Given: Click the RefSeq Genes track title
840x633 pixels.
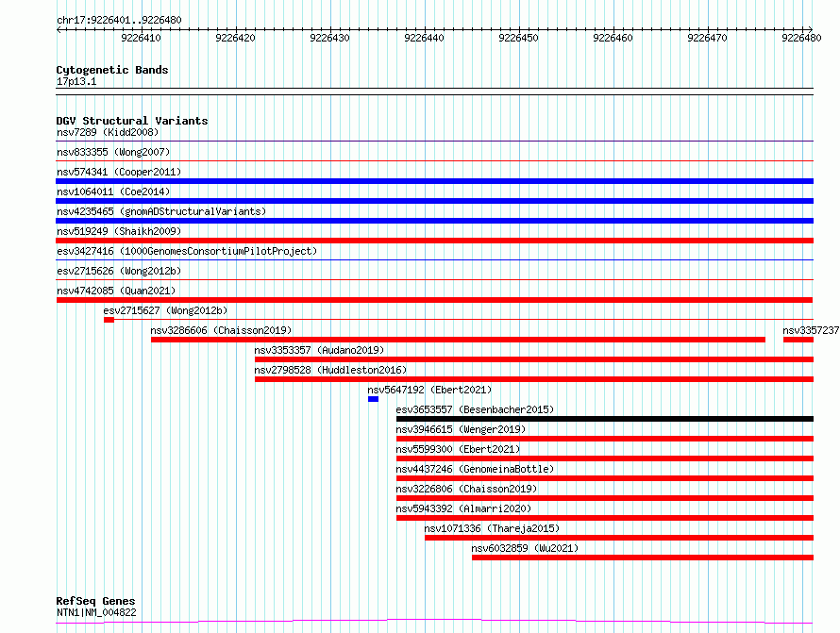Looking at the screenshot, I should 95,601.
